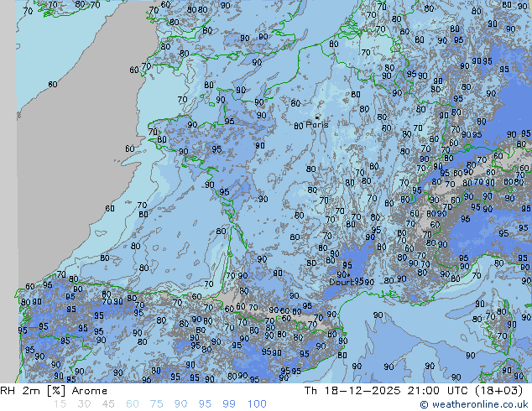This screenshot has width=532, height=411.
Task: Click the 80 contour label beside Paris
Action: click(299, 126)
